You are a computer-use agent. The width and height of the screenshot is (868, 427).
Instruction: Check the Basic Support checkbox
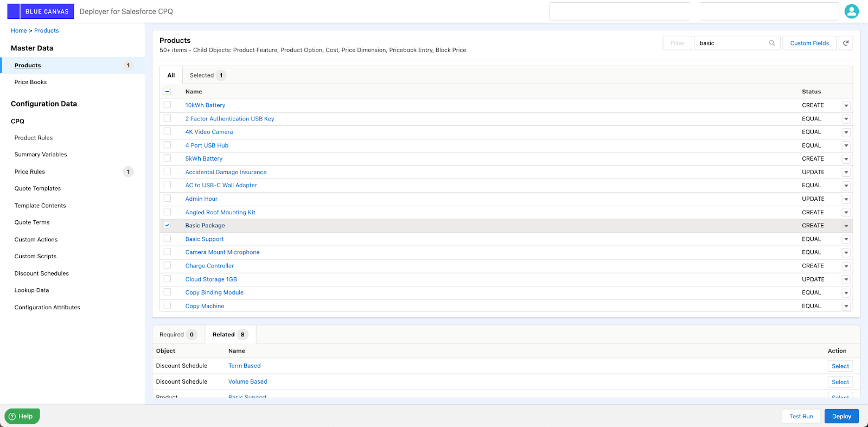(167, 239)
